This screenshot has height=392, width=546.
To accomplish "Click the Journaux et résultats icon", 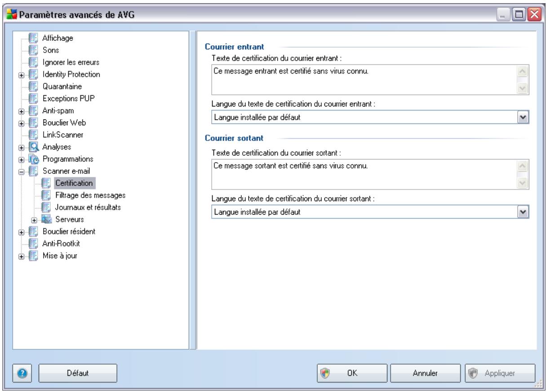I will tap(45, 207).
